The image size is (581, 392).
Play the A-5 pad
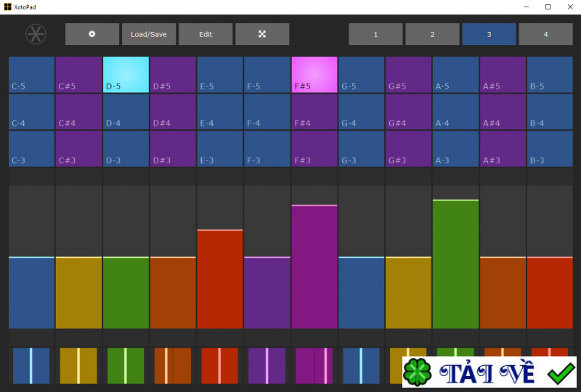pos(456,75)
